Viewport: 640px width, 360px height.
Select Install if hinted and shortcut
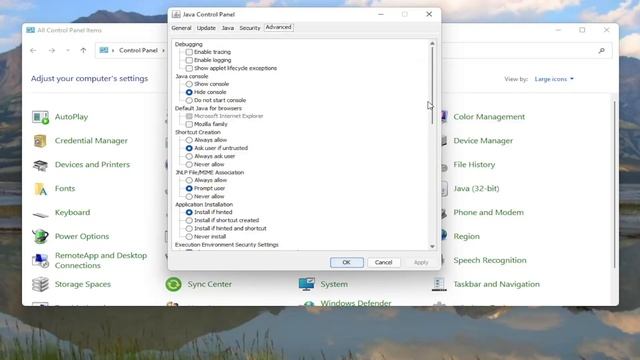click(x=189, y=229)
